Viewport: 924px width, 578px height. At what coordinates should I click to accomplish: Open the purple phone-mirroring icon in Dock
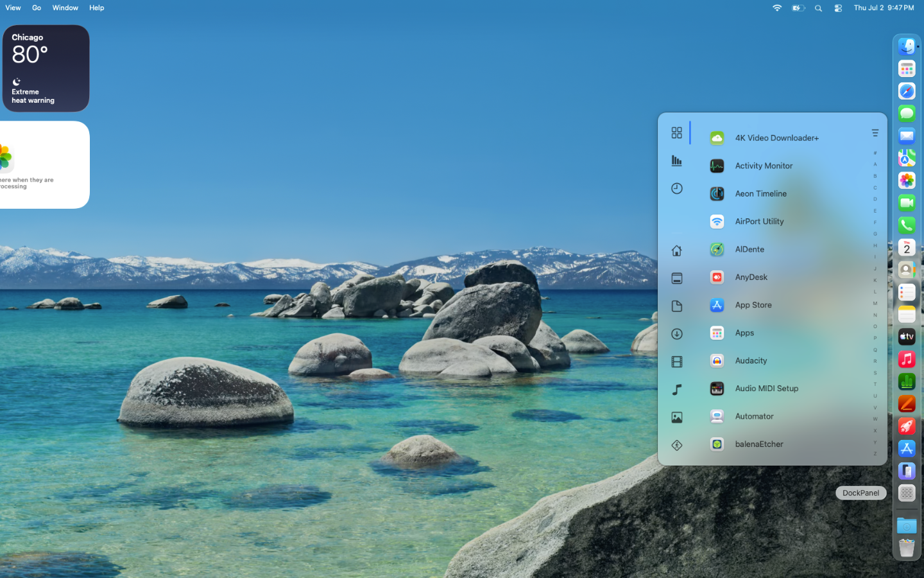point(907,471)
